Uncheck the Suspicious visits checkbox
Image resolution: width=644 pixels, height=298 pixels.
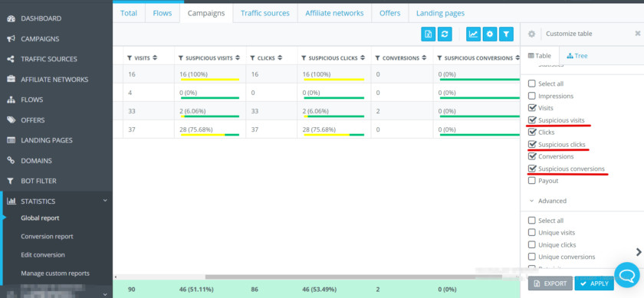(532, 120)
